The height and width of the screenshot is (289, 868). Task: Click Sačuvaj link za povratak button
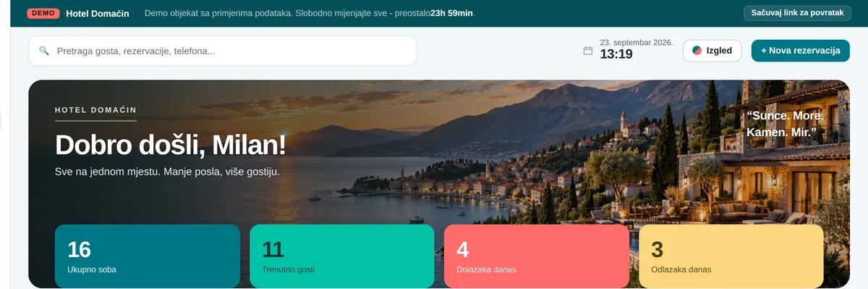point(797,13)
